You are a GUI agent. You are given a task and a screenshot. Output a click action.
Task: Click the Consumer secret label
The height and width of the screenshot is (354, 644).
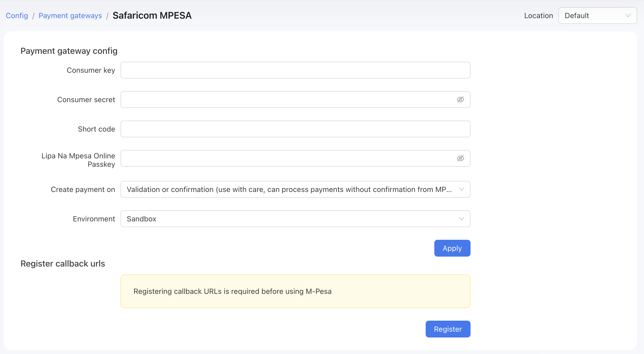coord(86,100)
